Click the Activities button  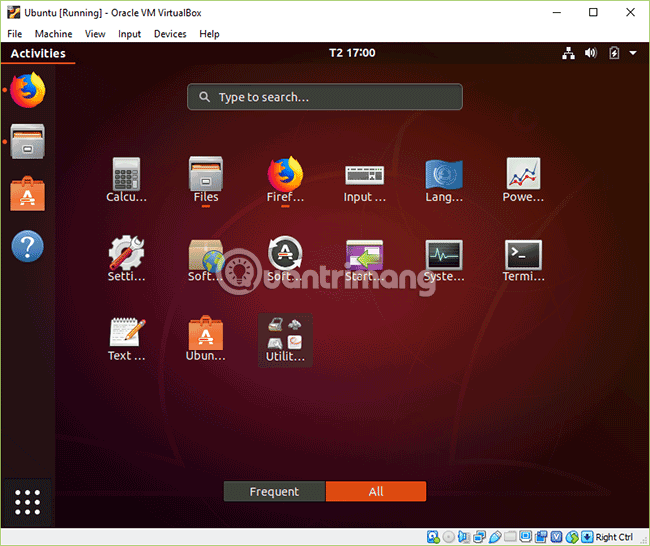click(38, 53)
